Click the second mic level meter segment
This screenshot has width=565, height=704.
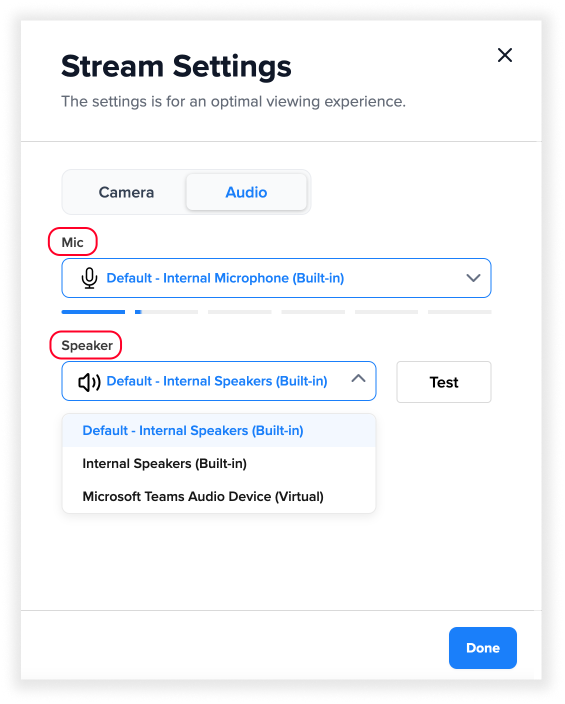point(166,312)
